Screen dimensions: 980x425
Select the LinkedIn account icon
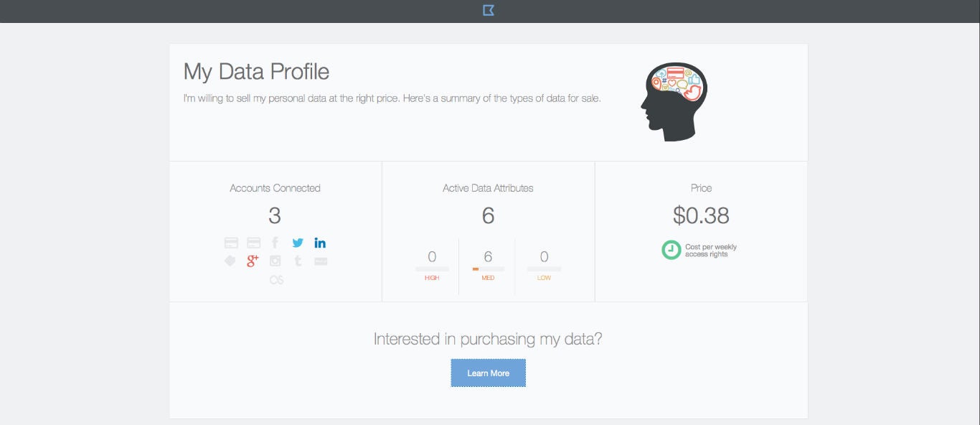[320, 243]
